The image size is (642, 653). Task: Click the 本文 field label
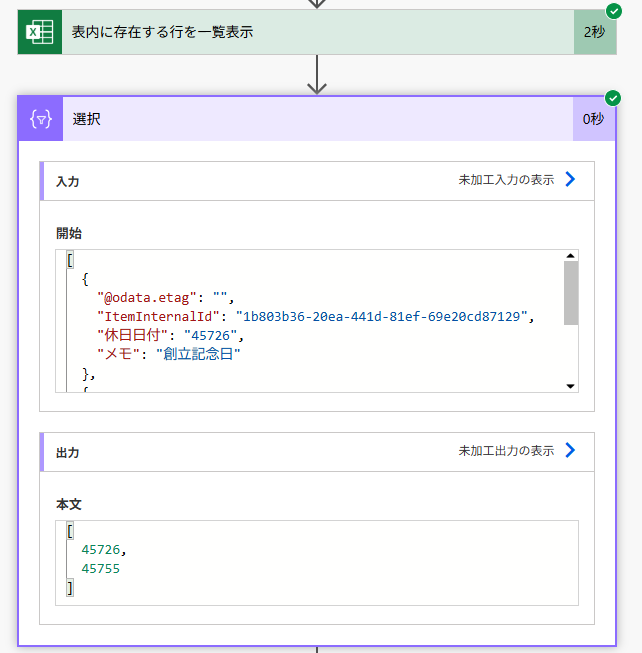tap(69, 504)
